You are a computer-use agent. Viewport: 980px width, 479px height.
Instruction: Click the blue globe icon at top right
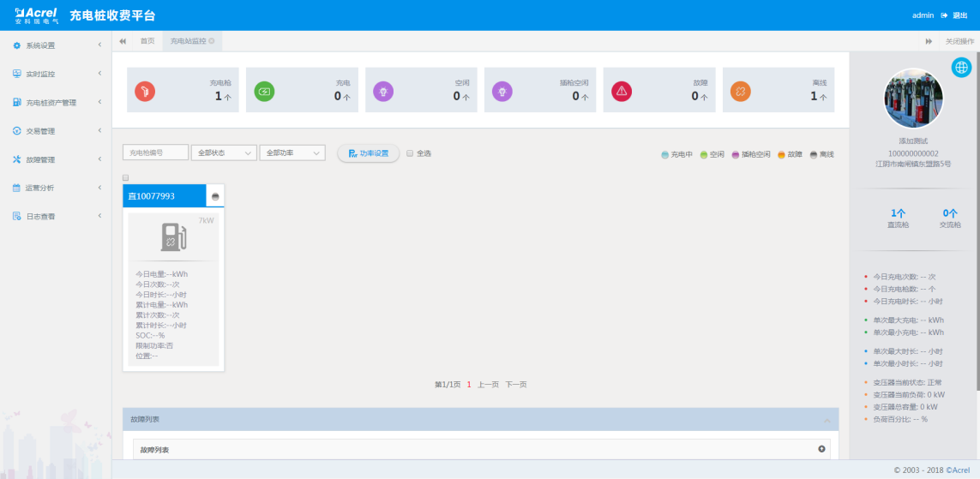(x=961, y=68)
